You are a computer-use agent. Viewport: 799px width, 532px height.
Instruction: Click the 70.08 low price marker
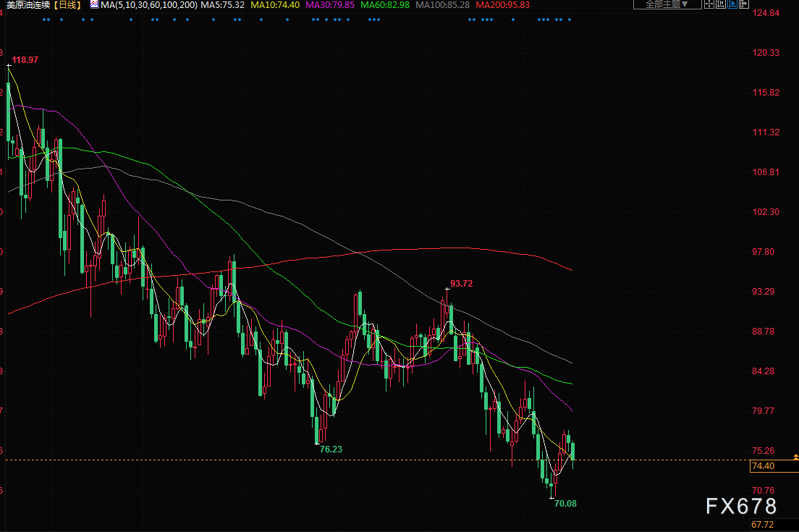[x=565, y=503]
